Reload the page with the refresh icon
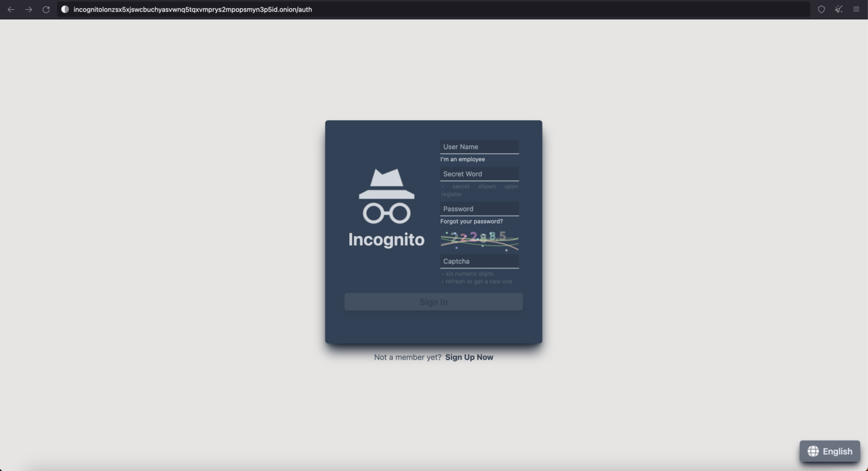Viewport: 868px width, 471px height. tap(46, 9)
